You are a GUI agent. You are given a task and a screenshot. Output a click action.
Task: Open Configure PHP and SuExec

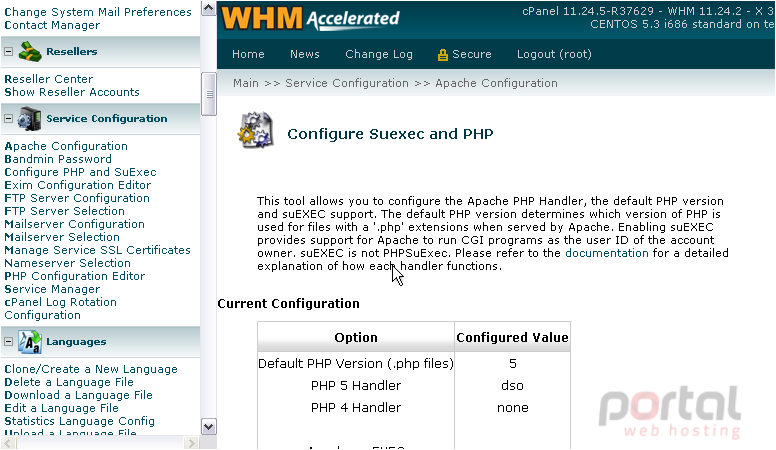pos(80,172)
